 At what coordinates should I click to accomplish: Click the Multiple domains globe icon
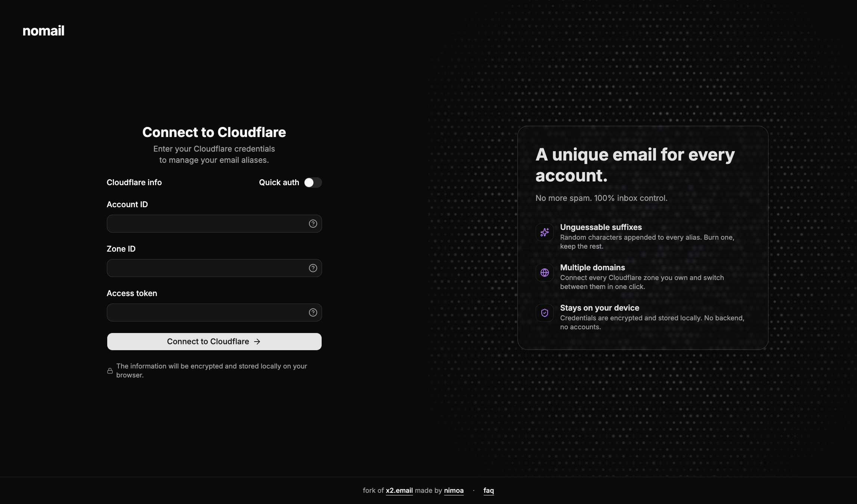click(x=544, y=272)
